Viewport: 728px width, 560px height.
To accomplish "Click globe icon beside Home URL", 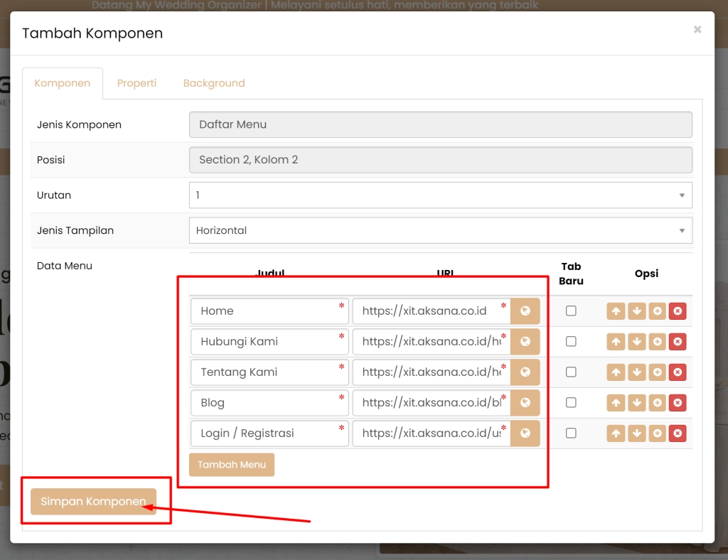I will point(525,311).
